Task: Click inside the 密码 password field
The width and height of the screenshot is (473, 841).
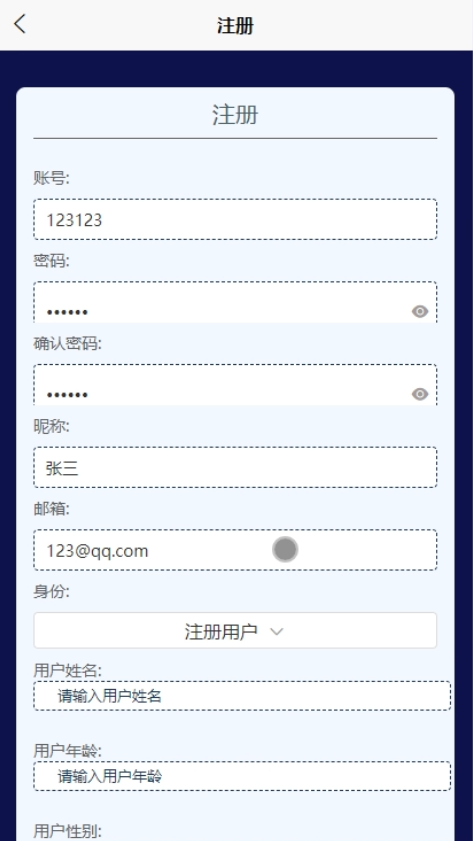Action: 235,302
